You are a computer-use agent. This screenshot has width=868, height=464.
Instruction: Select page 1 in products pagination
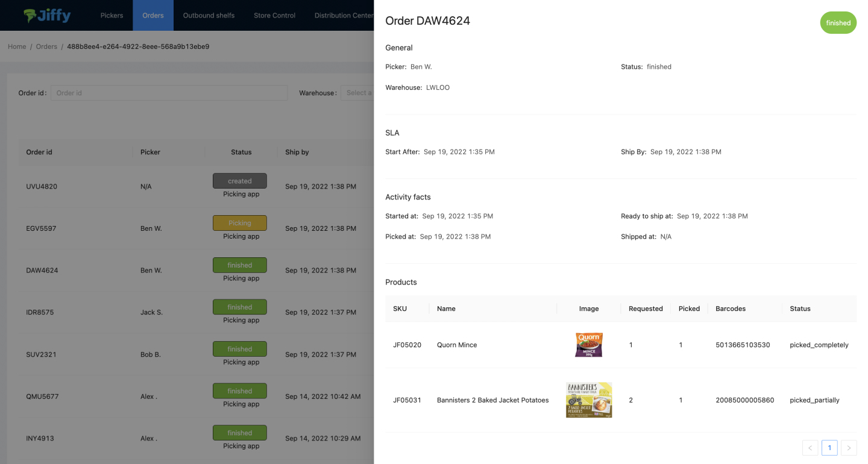click(x=829, y=448)
